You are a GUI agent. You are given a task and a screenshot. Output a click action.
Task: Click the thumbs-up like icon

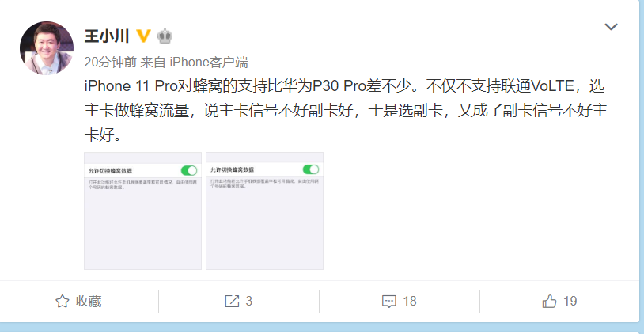pos(549,301)
